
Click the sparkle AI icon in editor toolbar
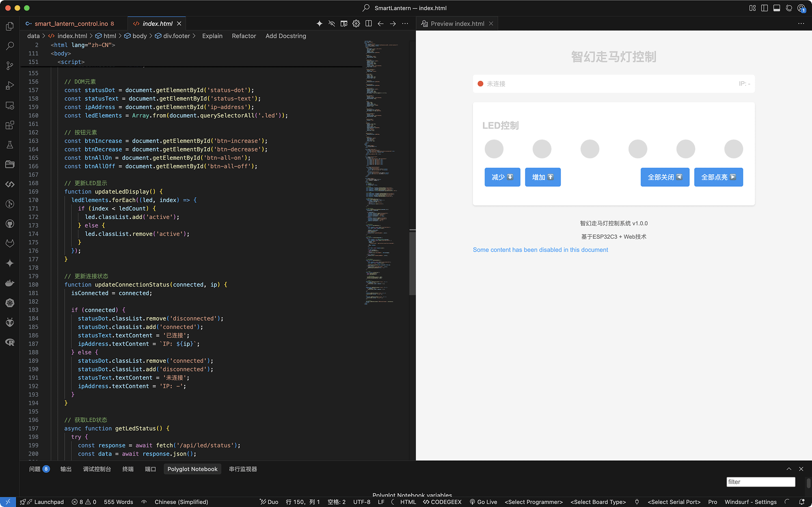pyautogui.click(x=320, y=24)
